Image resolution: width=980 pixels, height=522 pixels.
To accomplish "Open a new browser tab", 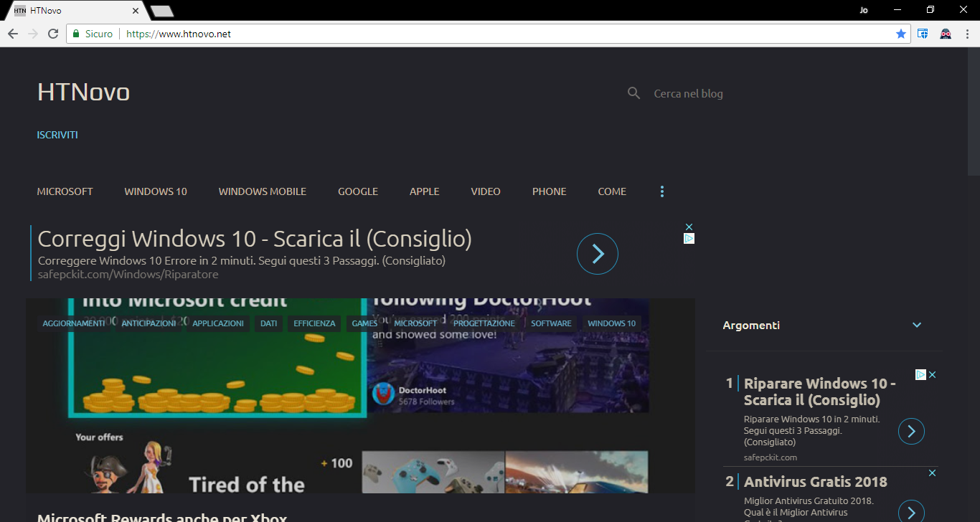I will [x=163, y=11].
